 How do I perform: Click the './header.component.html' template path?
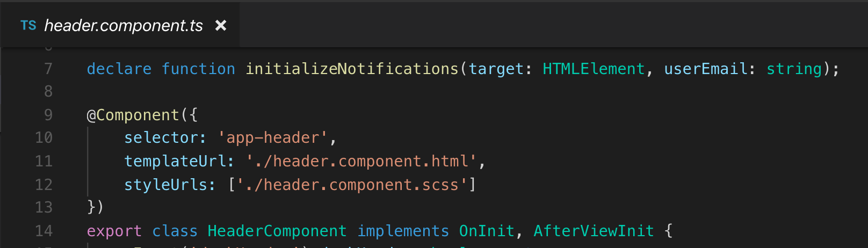(361, 161)
